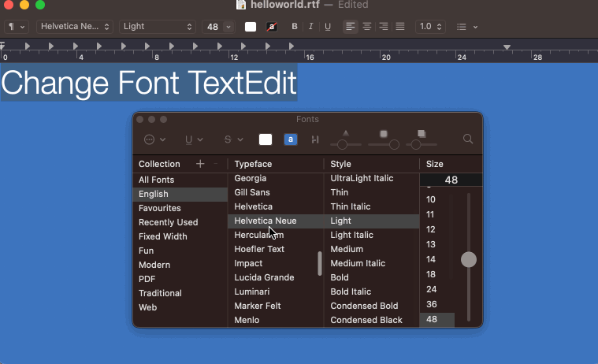Image resolution: width=598 pixels, height=364 pixels.
Task: Select Fixed Width collection
Action: [x=180, y=236]
